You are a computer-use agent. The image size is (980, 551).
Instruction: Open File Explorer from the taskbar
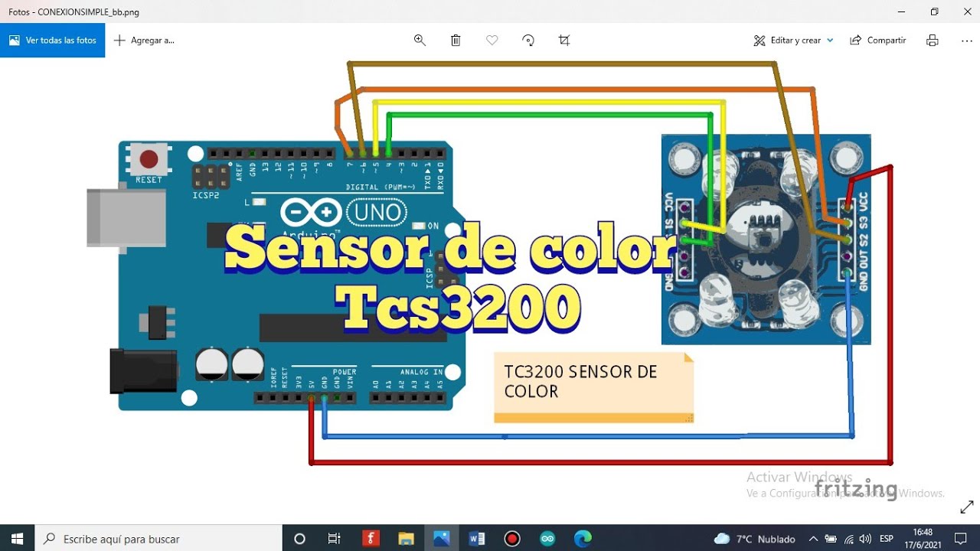coord(406,539)
